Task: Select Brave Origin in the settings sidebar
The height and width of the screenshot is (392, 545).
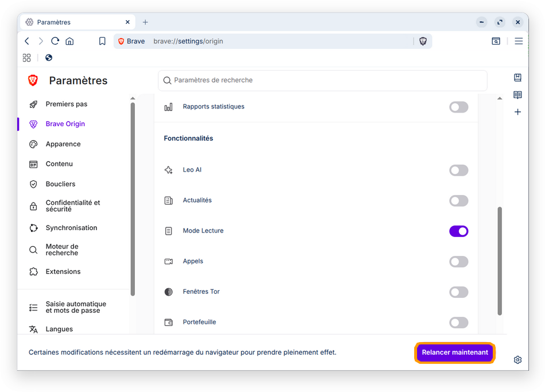Action: (x=65, y=124)
